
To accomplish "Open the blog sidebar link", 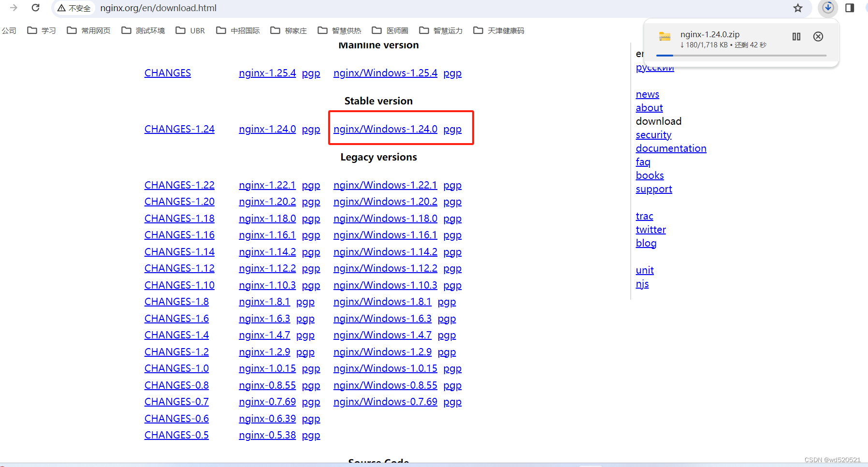I will (646, 243).
